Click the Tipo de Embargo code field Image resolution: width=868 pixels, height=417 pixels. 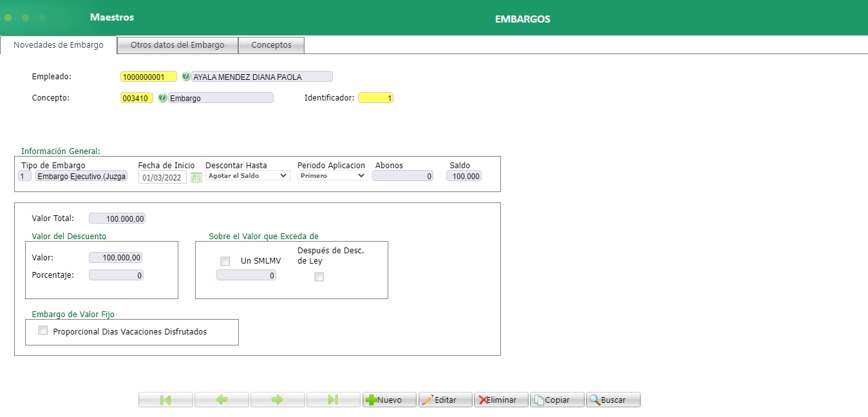pyautogui.click(x=24, y=176)
